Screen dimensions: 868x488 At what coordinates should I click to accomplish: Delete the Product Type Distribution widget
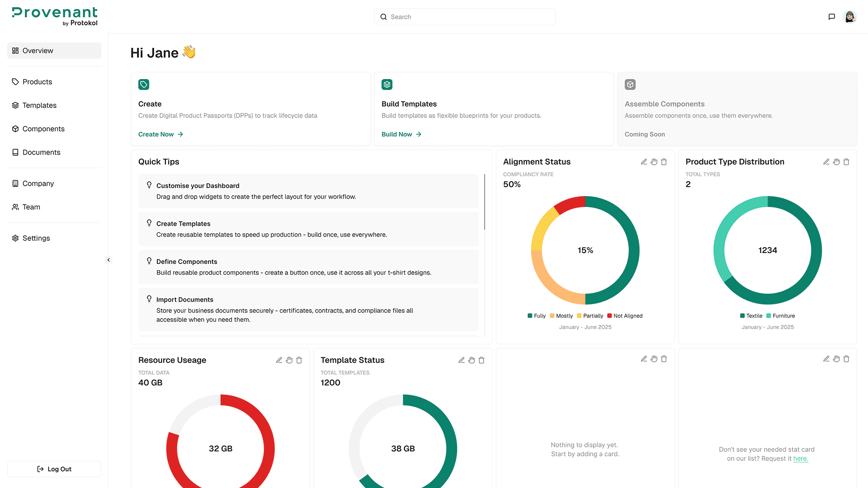[846, 161]
